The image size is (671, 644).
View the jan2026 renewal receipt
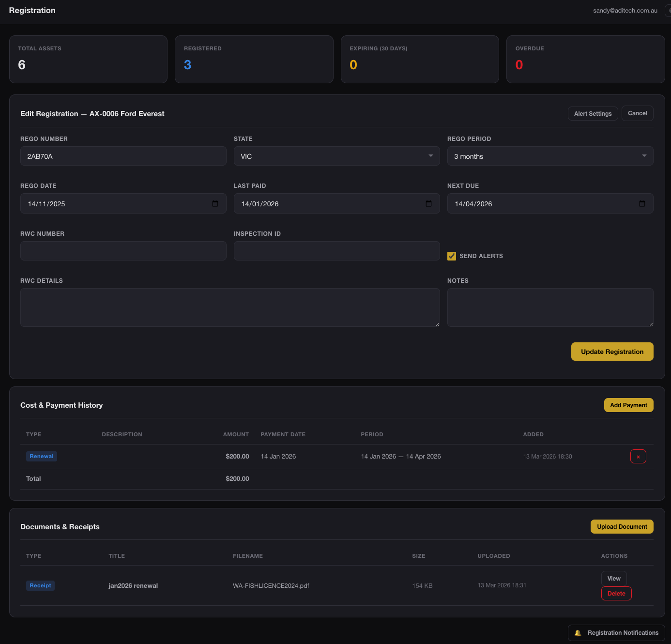614,579
